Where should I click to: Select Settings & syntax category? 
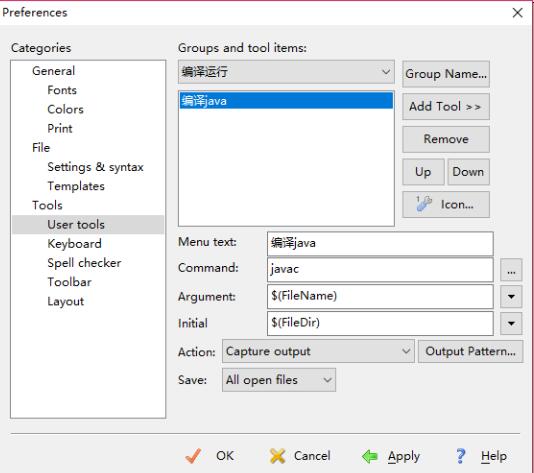95,167
